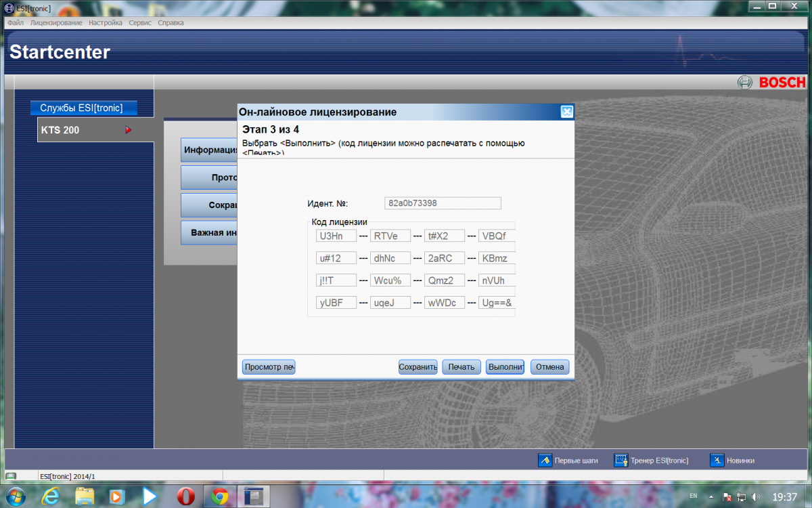Click the license code field nVUh
812x508 pixels.
(497, 280)
